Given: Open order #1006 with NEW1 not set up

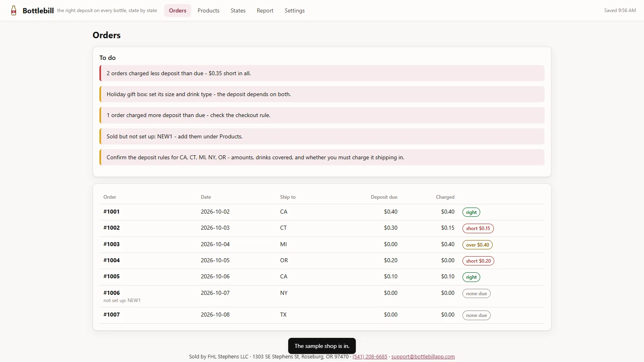Looking at the screenshot, I should 322,296.
